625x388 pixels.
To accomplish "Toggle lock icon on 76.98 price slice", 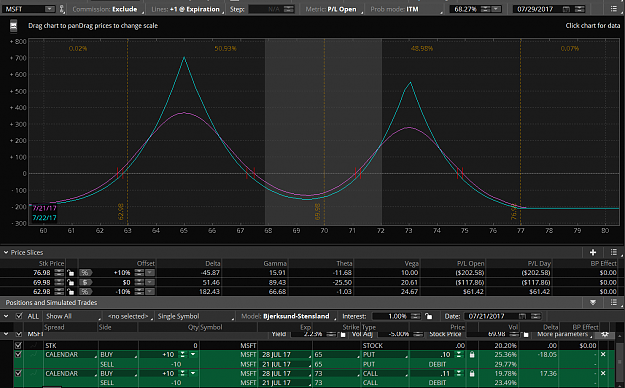I will [x=71, y=273].
